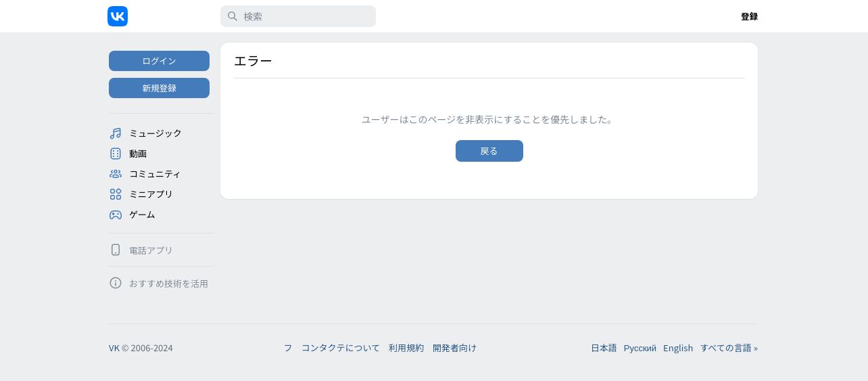868x381 pixels.
Task: Click the 戻る button
Action: [x=489, y=151]
